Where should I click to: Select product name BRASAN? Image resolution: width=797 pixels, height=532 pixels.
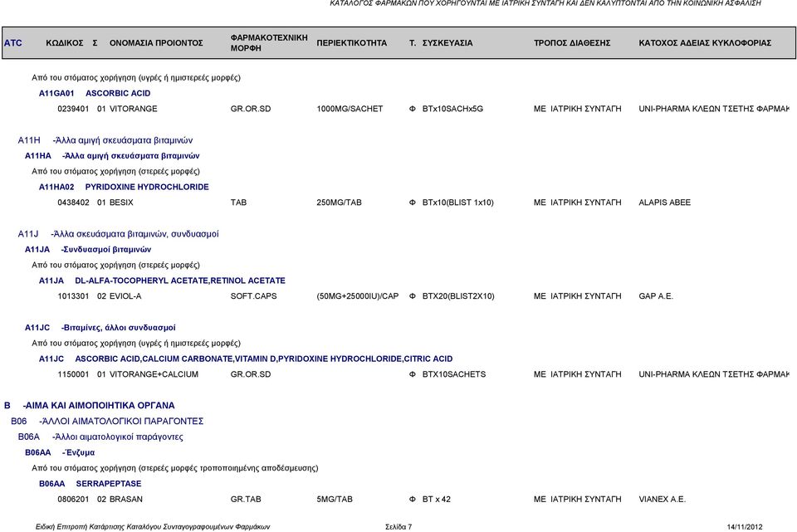tap(126, 500)
